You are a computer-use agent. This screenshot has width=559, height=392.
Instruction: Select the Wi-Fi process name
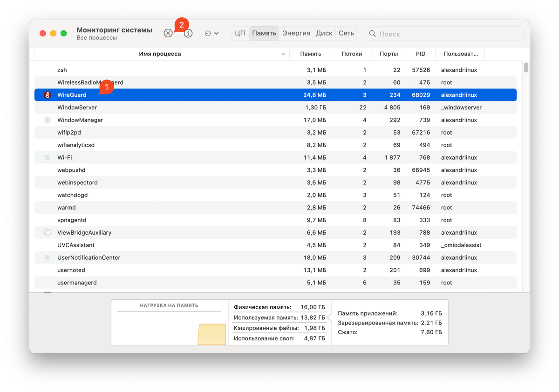tap(65, 158)
